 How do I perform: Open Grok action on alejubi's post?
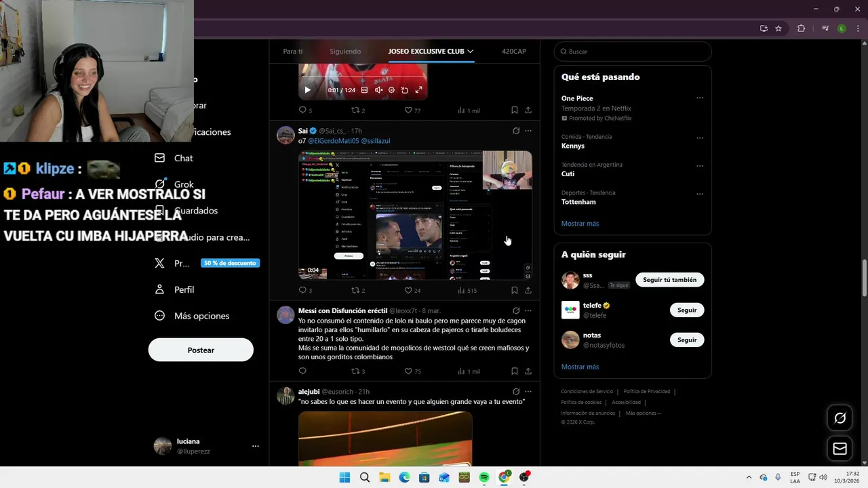[x=516, y=392]
